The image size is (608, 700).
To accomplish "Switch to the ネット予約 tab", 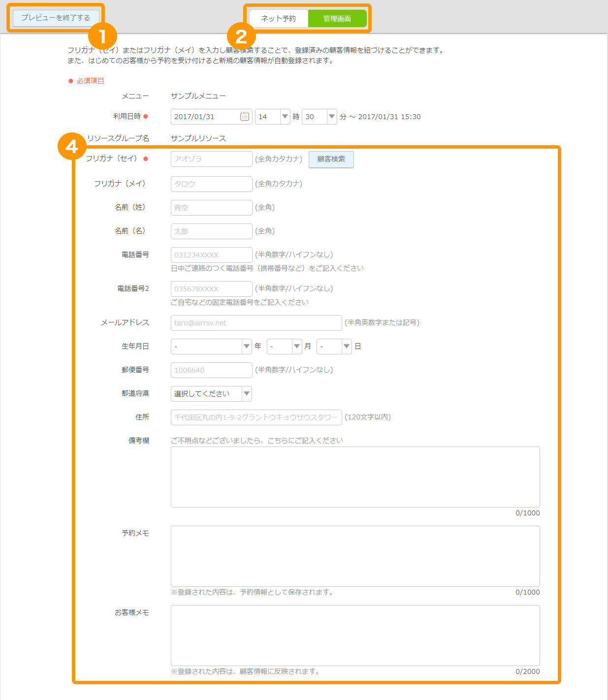I will [279, 18].
